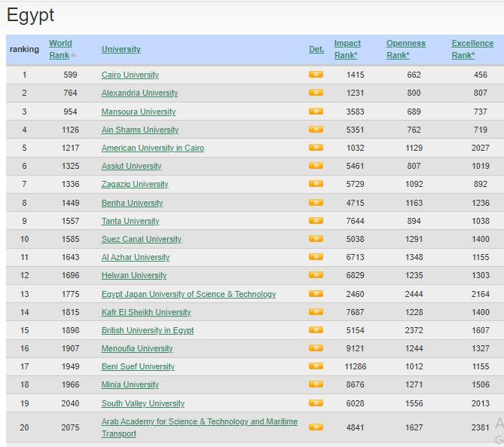
Task: Open details icon in Alexandria University row
Action: [316, 93]
